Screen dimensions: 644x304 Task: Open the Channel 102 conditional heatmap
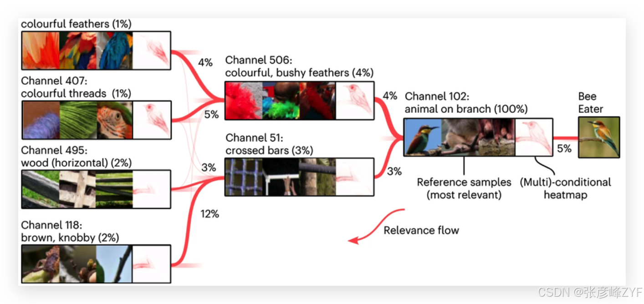point(533,137)
